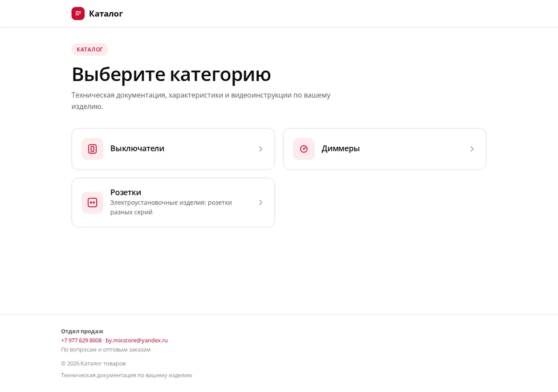Select the КАТАЛОГ breadcrumb badge

click(x=90, y=49)
